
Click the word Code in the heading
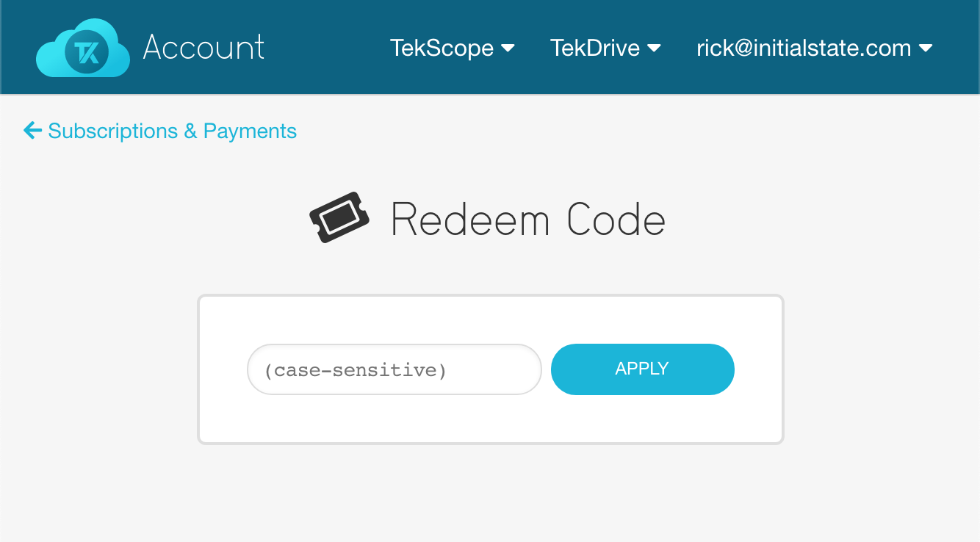tap(616, 219)
